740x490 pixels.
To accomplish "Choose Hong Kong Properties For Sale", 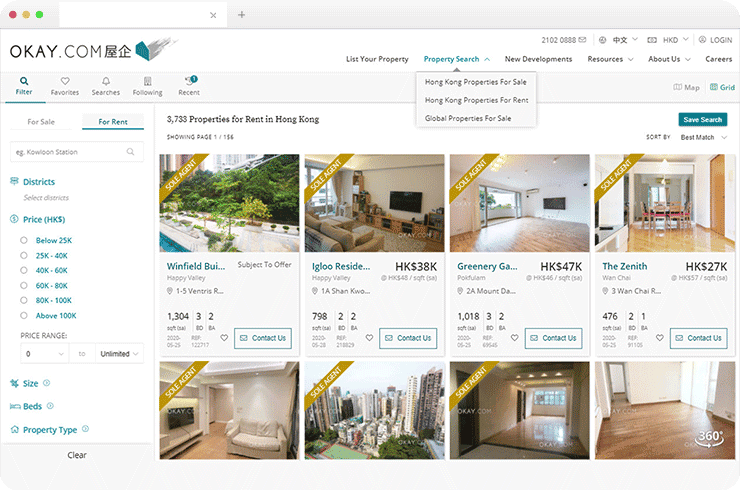I will tap(476, 82).
